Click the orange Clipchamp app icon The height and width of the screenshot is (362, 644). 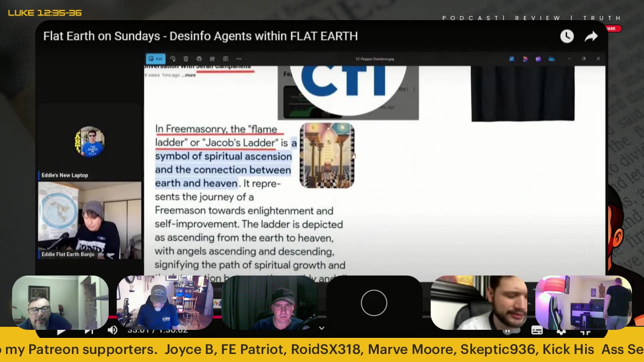pyautogui.click(x=525, y=59)
